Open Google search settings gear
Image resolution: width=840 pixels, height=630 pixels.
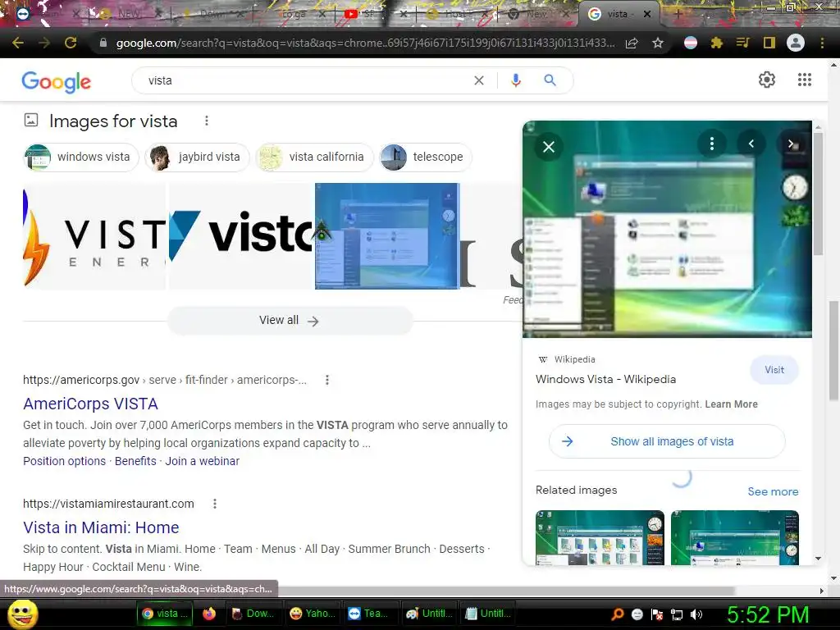pyautogui.click(x=767, y=80)
